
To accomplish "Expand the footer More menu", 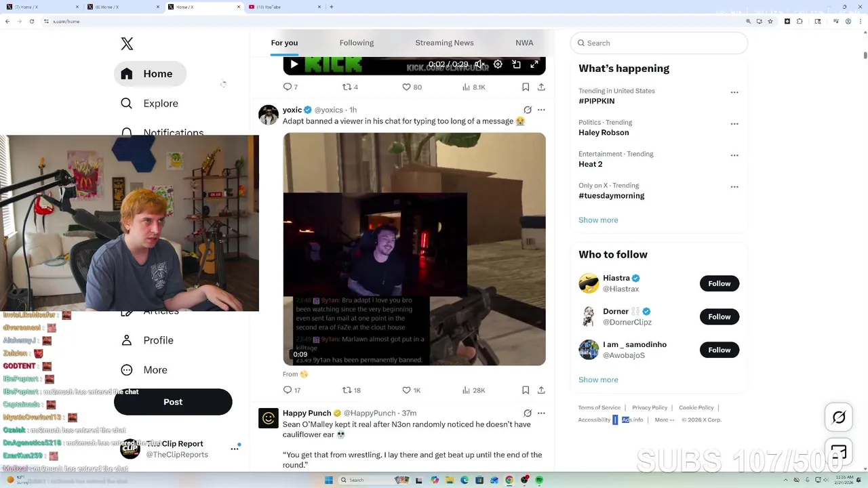I will click(665, 420).
